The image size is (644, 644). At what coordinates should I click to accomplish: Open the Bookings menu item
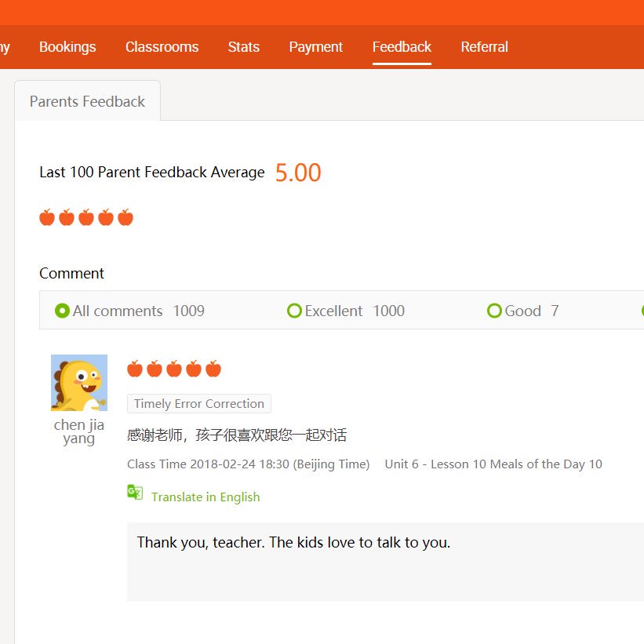tap(67, 47)
